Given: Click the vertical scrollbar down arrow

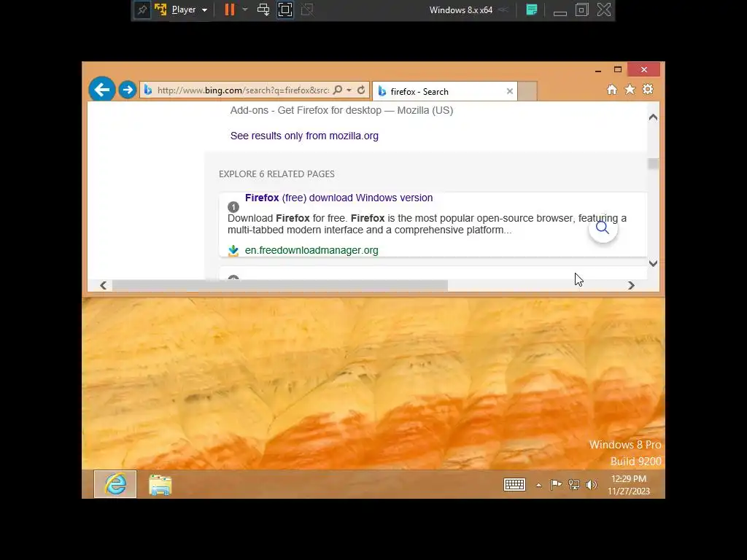Looking at the screenshot, I should coord(653,263).
